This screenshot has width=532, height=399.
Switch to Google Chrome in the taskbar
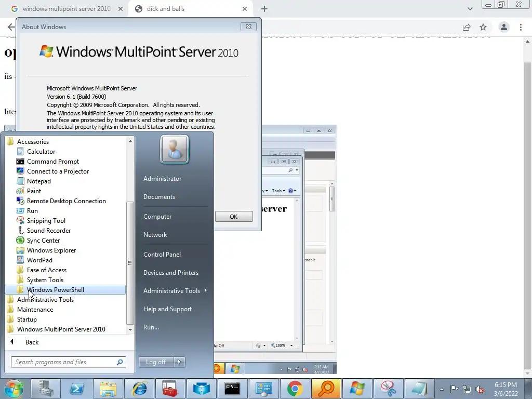[295, 389]
